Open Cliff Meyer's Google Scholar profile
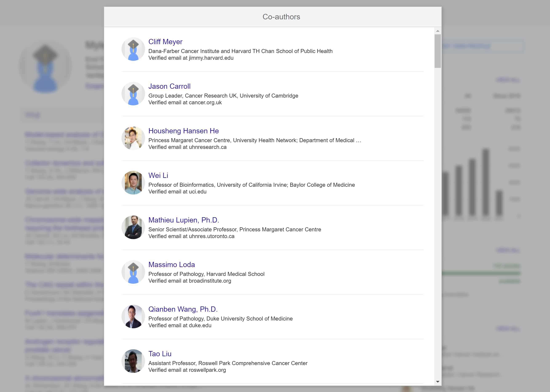Screen dimensions: 550x392 coord(165,42)
